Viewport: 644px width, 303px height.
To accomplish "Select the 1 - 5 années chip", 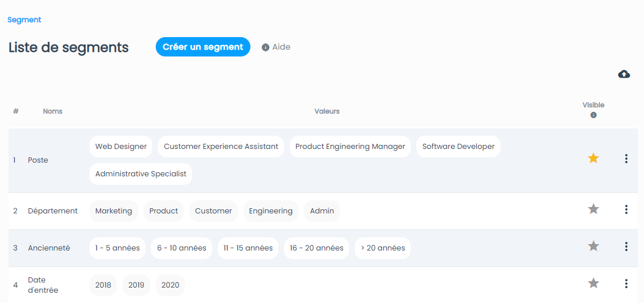I will [x=118, y=248].
